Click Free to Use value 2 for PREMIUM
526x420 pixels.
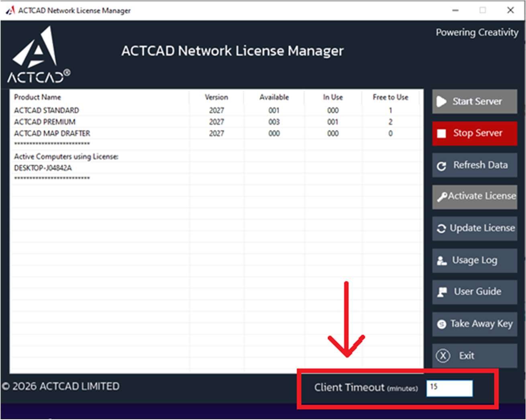pyautogui.click(x=390, y=122)
